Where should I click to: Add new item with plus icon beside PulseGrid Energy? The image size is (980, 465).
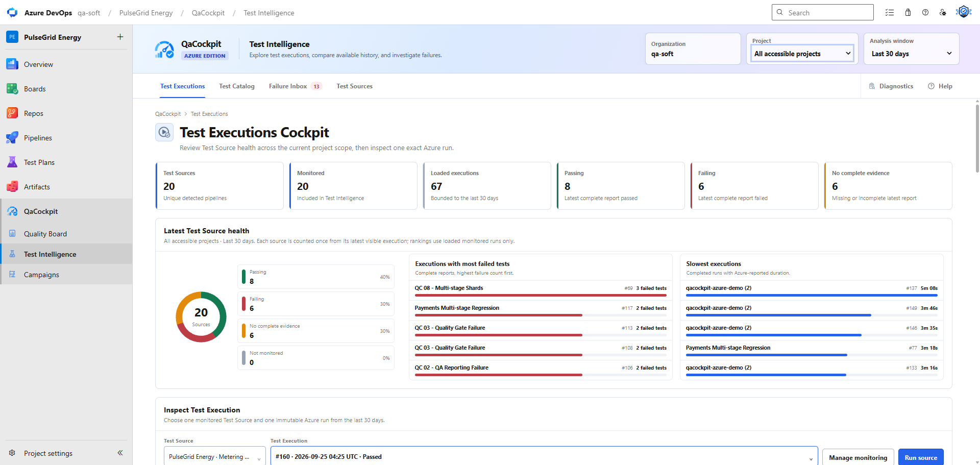(x=120, y=37)
